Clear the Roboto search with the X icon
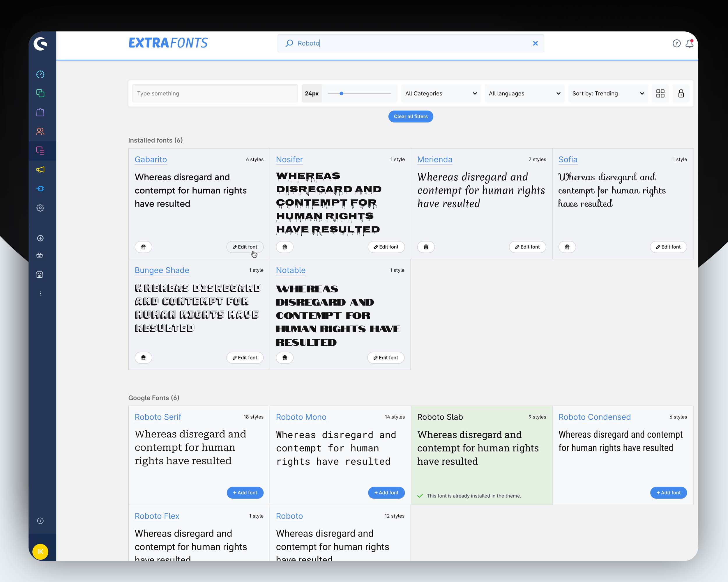 tap(535, 43)
